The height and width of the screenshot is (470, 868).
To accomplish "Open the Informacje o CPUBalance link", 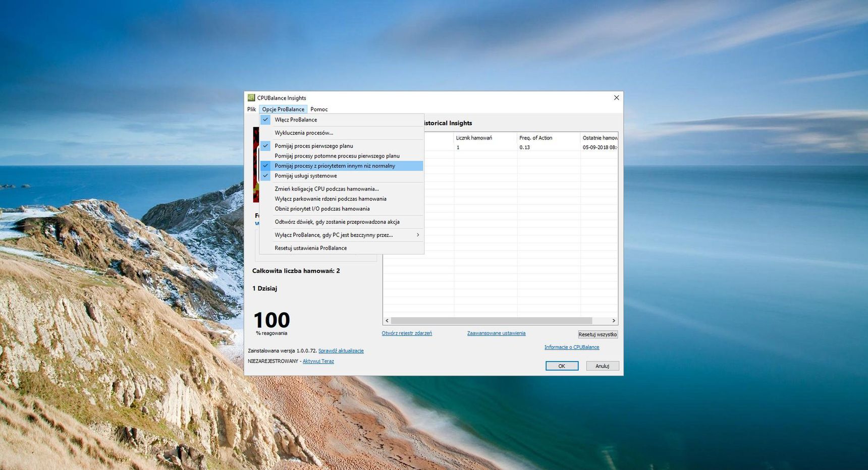I will pyautogui.click(x=572, y=347).
